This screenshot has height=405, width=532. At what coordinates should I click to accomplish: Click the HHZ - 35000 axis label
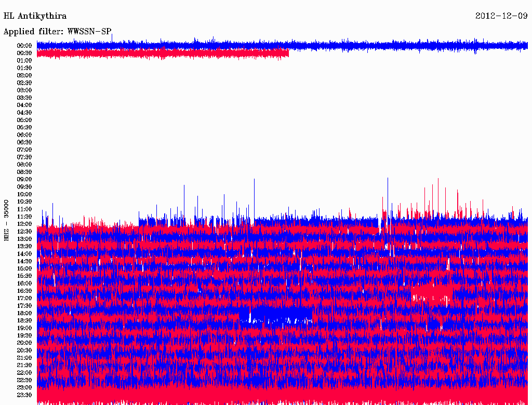click(6, 220)
